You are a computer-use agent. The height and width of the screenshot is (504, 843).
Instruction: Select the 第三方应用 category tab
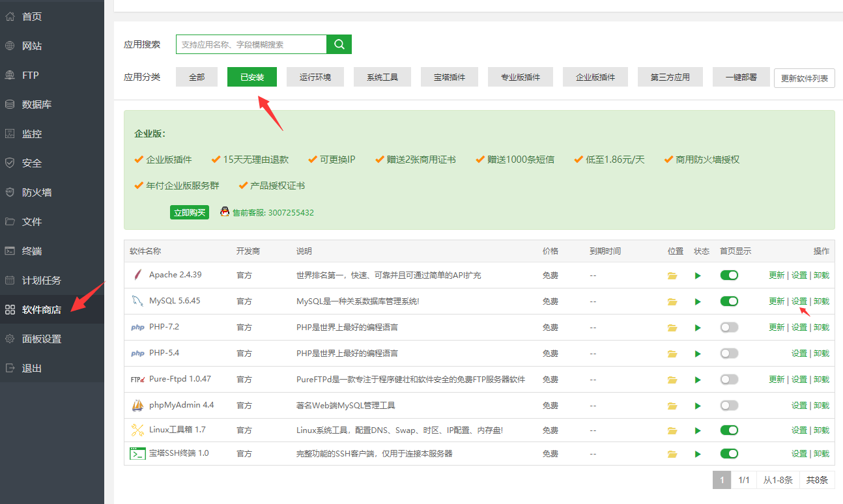(x=670, y=77)
